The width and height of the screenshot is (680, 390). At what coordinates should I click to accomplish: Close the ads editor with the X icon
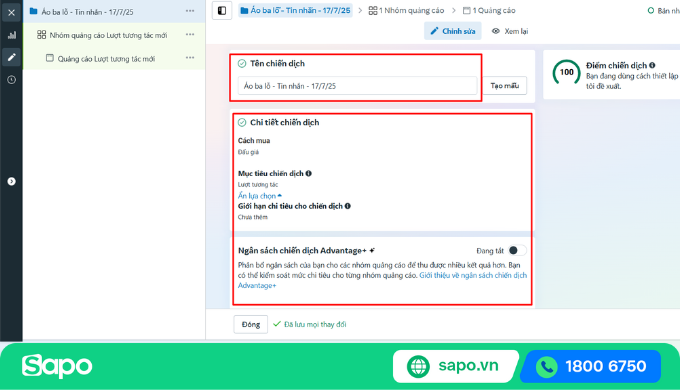pyautogui.click(x=12, y=13)
